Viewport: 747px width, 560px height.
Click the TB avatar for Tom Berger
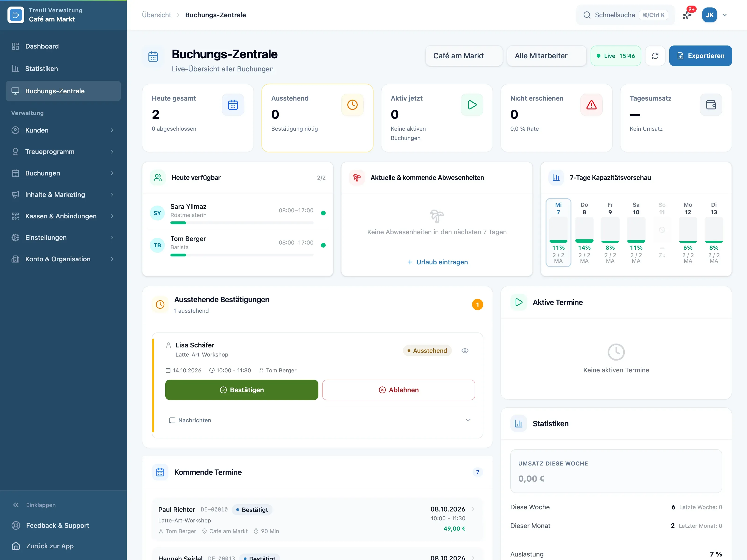click(x=157, y=245)
